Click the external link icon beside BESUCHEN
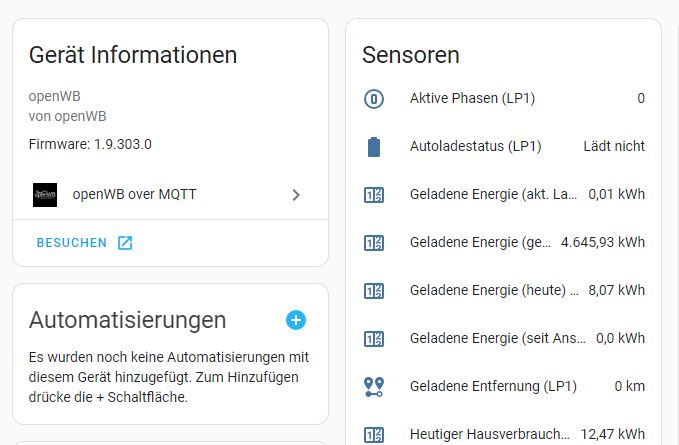Image resolution: width=679 pixels, height=445 pixels. 125,243
